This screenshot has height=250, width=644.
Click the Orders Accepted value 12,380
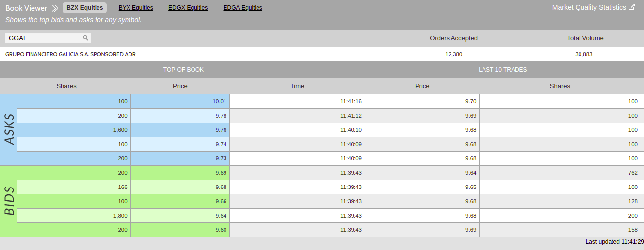pyautogui.click(x=453, y=54)
